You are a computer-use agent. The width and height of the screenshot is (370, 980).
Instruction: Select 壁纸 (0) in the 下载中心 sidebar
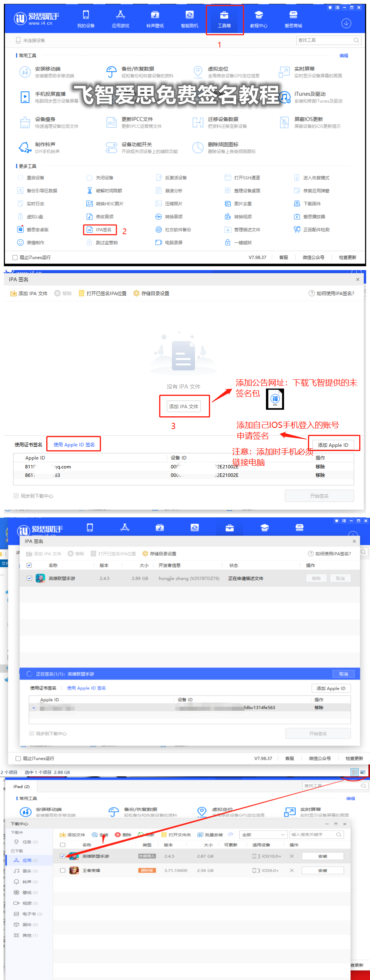tap(29, 892)
